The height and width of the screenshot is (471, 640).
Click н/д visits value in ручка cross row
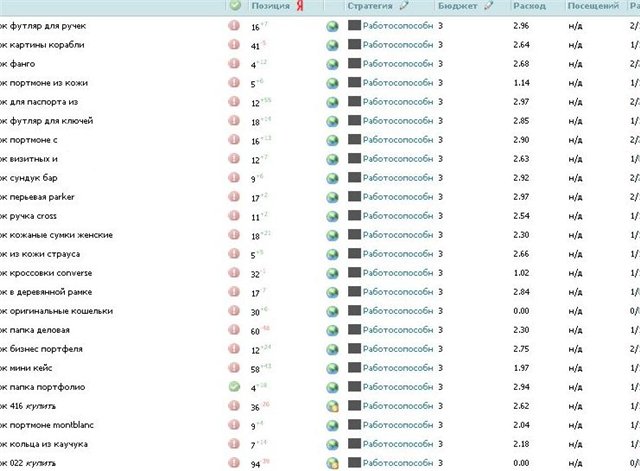575,216
